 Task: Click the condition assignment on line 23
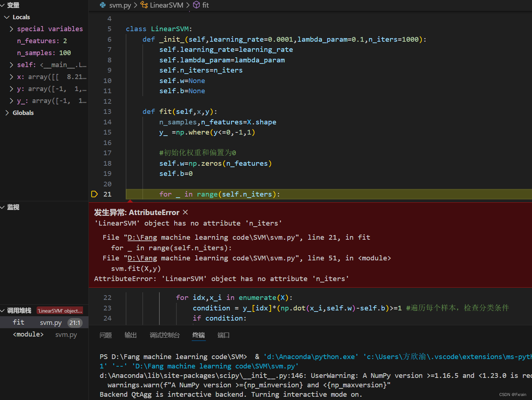tap(297, 308)
